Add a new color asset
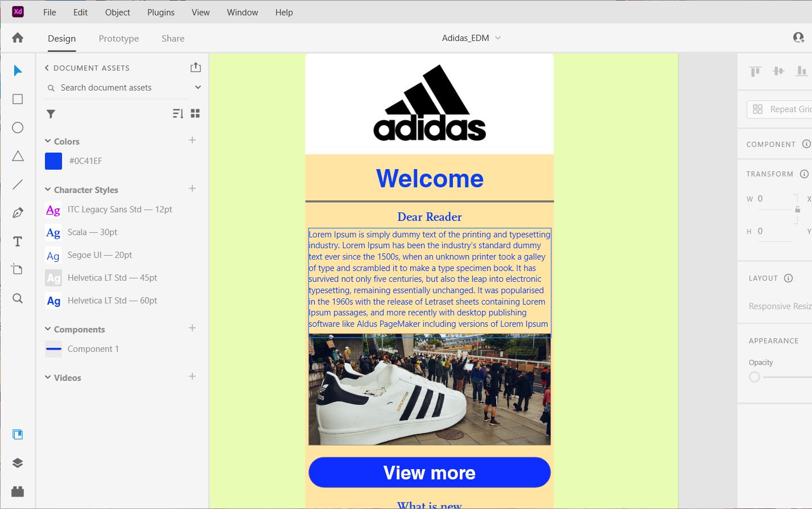Viewport: 812px width, 509px height. point(192,140)
